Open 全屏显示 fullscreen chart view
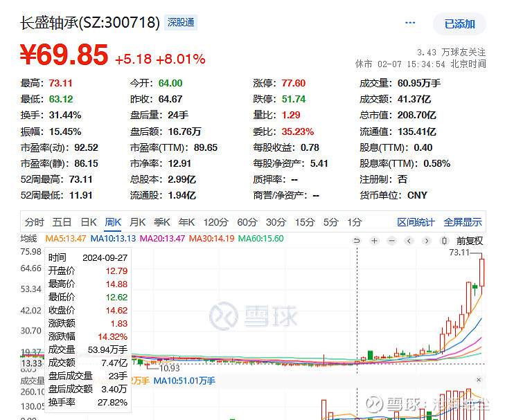 (463, 222)
